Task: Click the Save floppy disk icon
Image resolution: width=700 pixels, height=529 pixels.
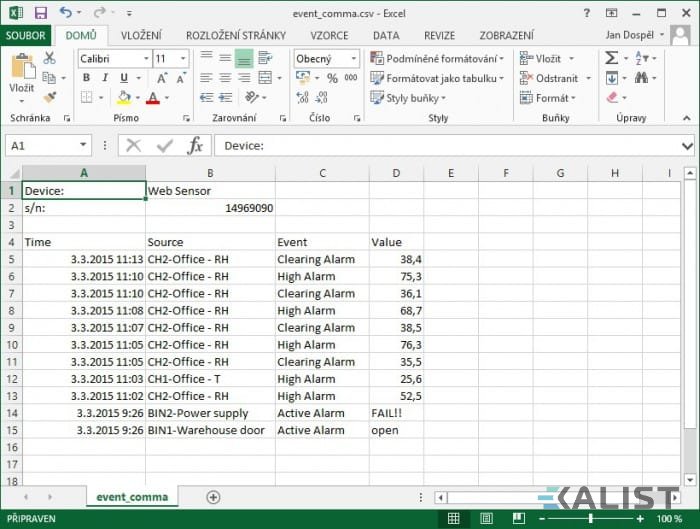Action: click(41, 13)
